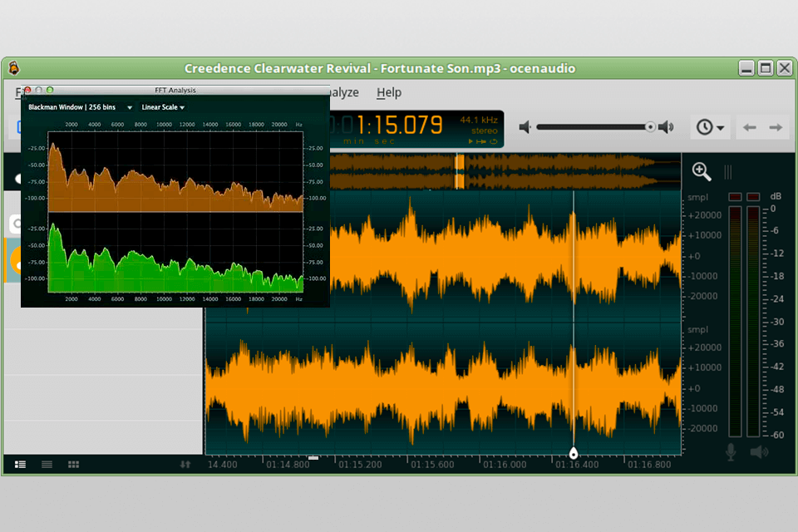Screen dimensions: 798x532
Task: Click the highlighted selection in the overview waveform
Action: click(x=460, y=171)
